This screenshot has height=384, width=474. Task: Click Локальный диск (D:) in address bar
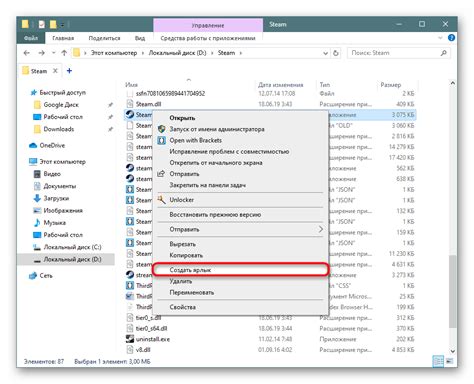tap(177, 53)
